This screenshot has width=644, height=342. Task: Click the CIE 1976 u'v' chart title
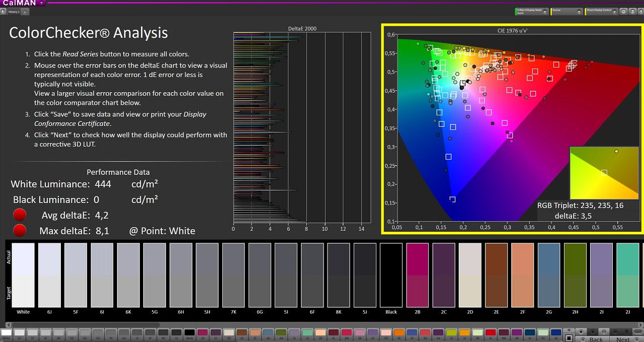(x=512, y=30)
